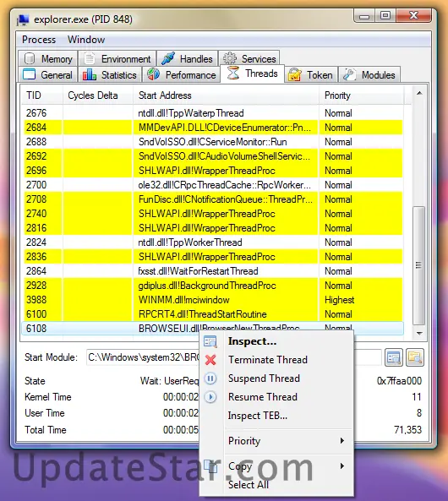Click the Inspect menu item icon
Viewport: 448px width, 501px height.
[x=210, y=341]
